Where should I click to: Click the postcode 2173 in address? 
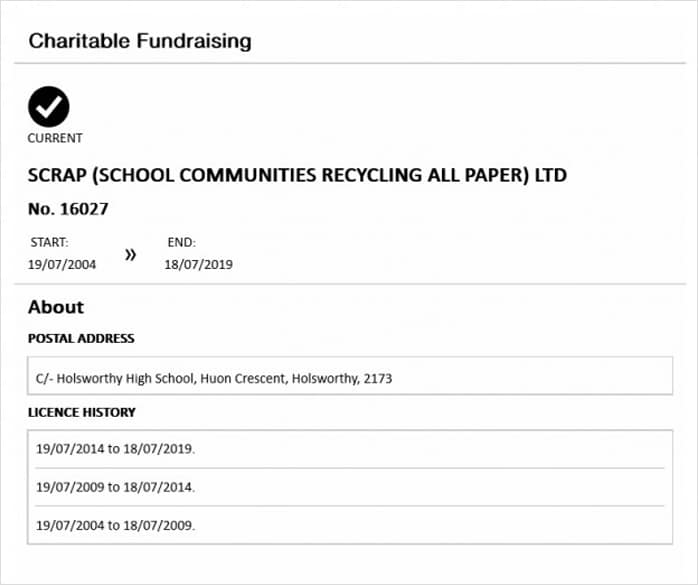[x=378, y=378]
